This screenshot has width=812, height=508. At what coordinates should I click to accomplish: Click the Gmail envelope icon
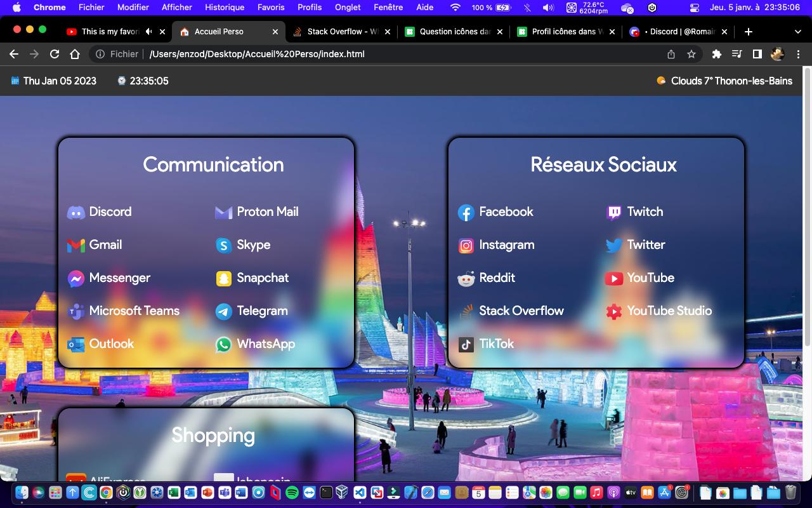click(x=76, y=245)
